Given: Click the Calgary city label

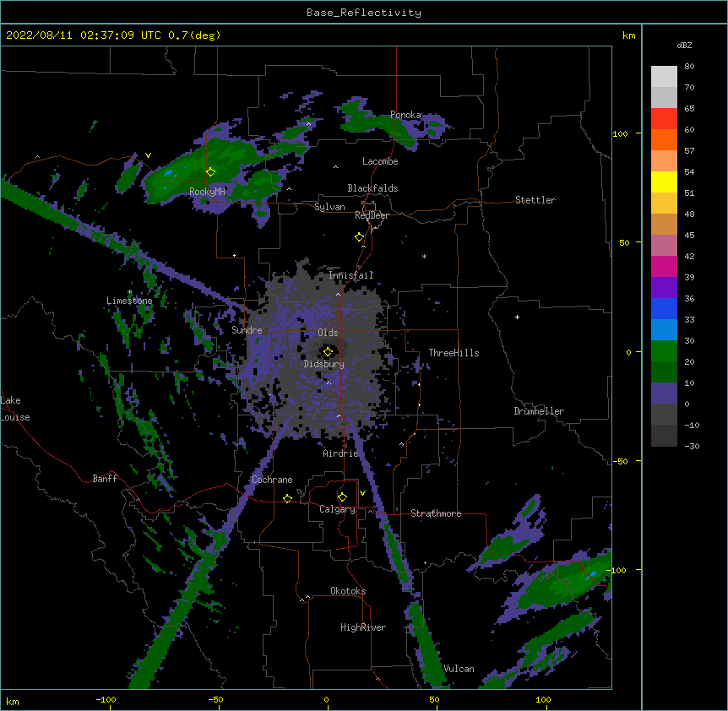Looking at the screenshot, I should pos(337,509).
